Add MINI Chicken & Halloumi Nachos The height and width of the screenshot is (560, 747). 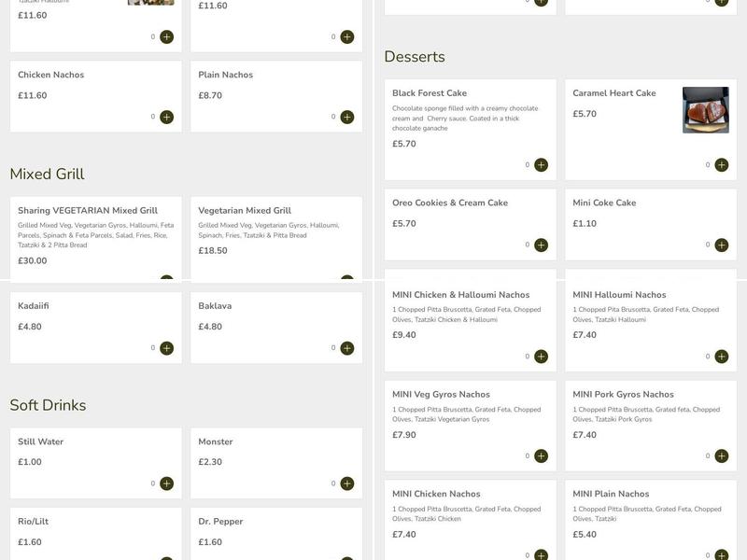[x=541, y=357]
